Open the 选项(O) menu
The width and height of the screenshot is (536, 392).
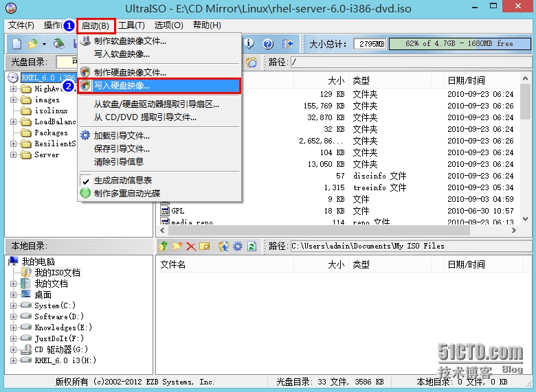[168, 25]
